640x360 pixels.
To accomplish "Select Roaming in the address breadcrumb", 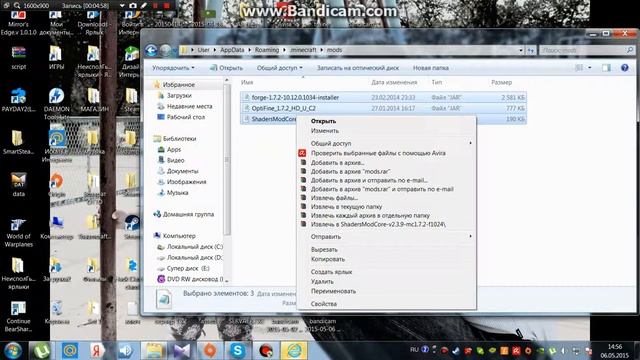I will 267,50.
